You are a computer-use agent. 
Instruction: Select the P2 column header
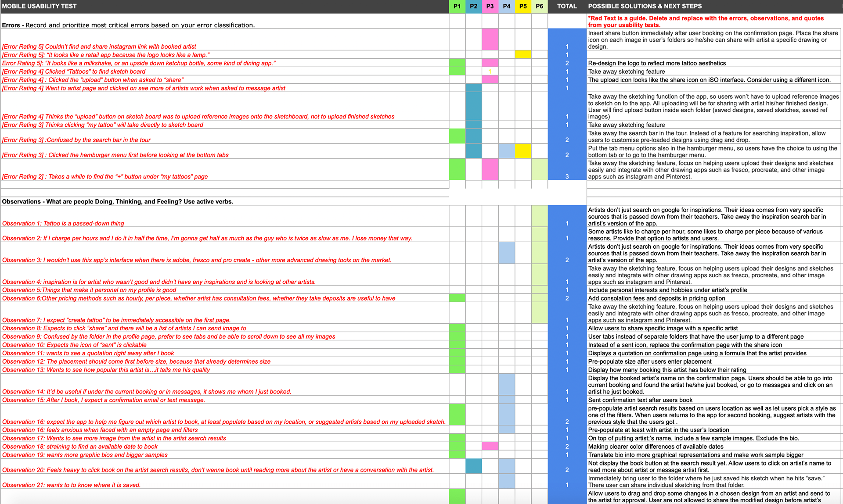tap(473, 6)
